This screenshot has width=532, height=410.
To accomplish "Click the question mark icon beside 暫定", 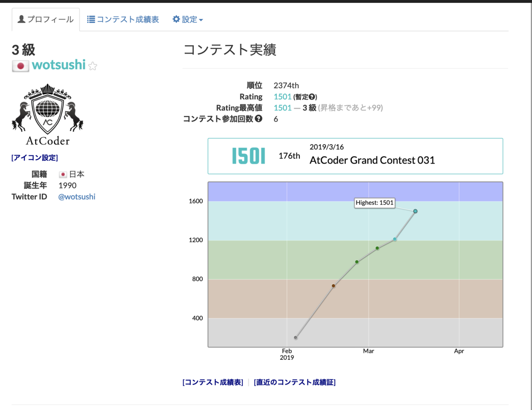I will [x=312, y=97].
